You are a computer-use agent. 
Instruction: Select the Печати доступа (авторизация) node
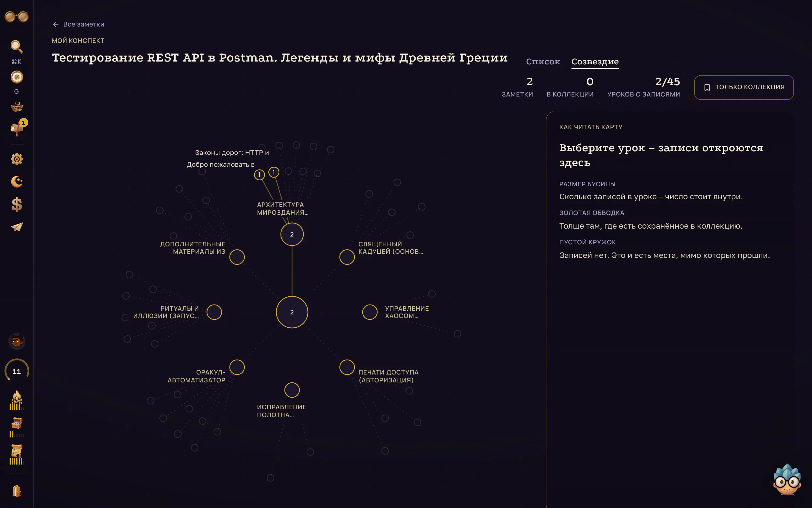click(347, 367)
